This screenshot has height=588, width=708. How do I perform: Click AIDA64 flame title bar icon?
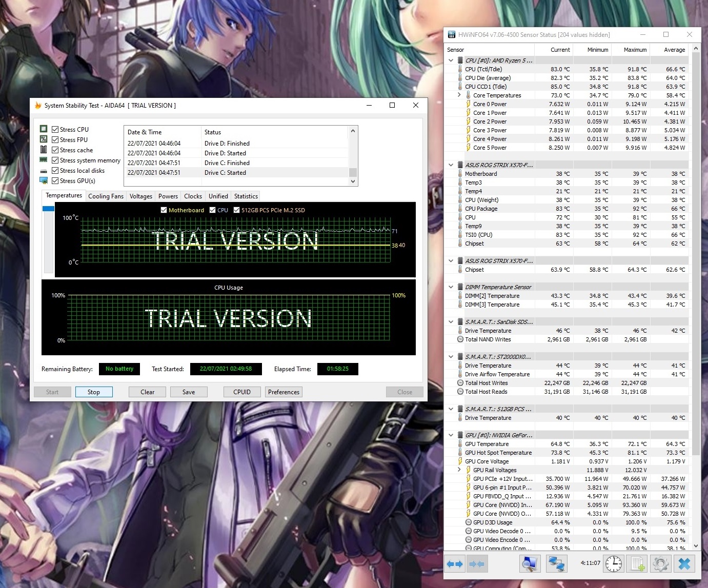pos(37,106)
